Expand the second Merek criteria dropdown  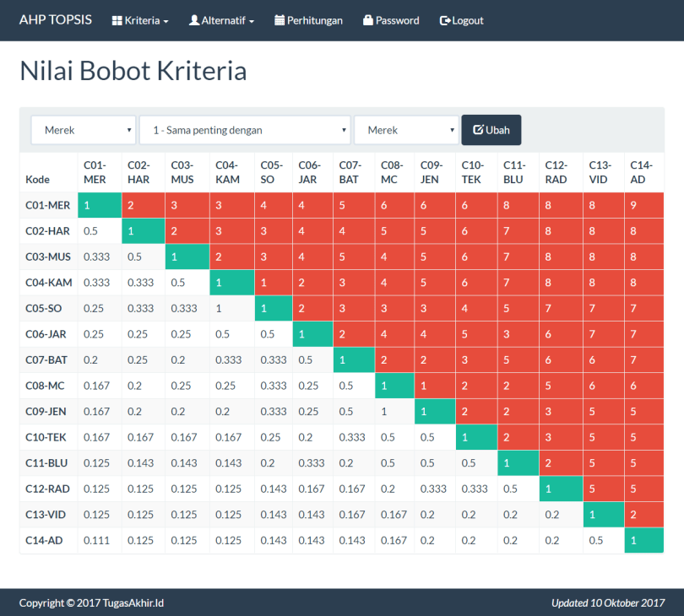406,130
